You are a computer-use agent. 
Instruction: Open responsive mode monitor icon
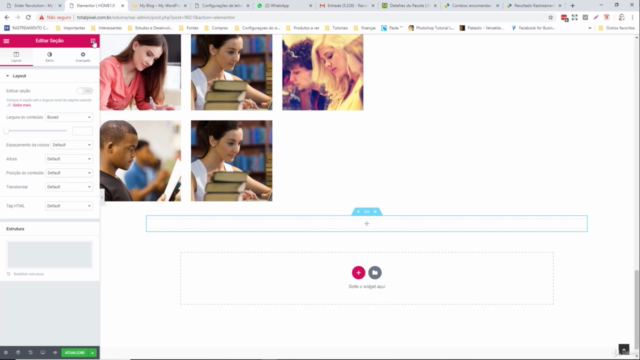(42, 352)
